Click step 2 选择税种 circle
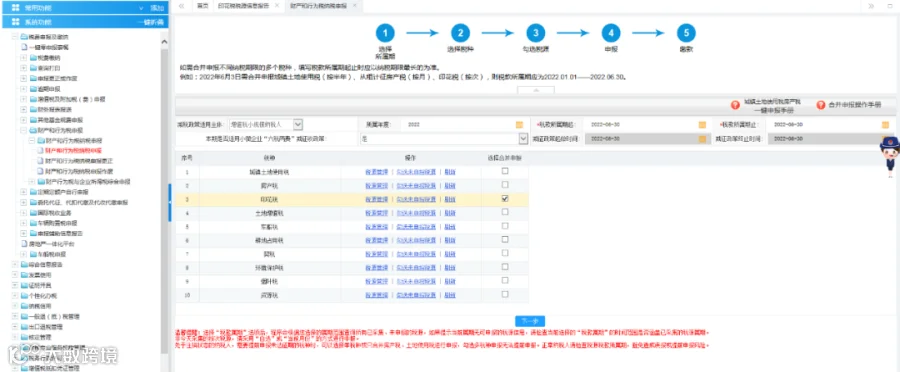900x372 pixels. pos(460,33)
